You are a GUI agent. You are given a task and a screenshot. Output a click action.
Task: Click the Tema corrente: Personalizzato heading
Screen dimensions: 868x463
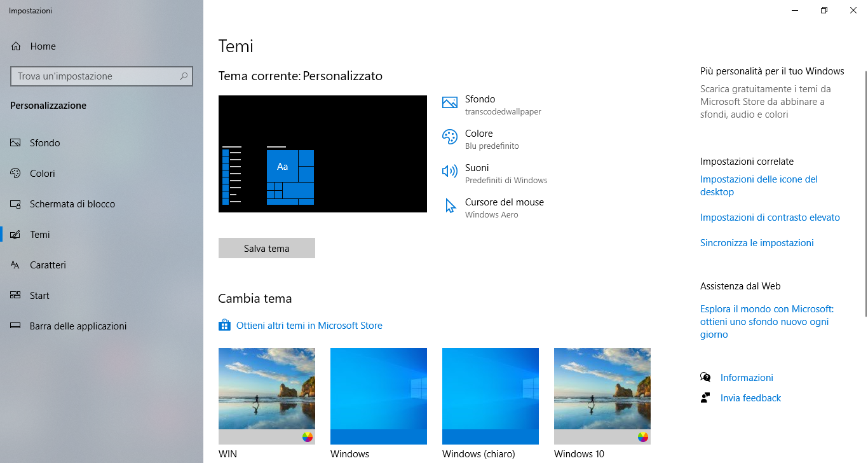301,76
